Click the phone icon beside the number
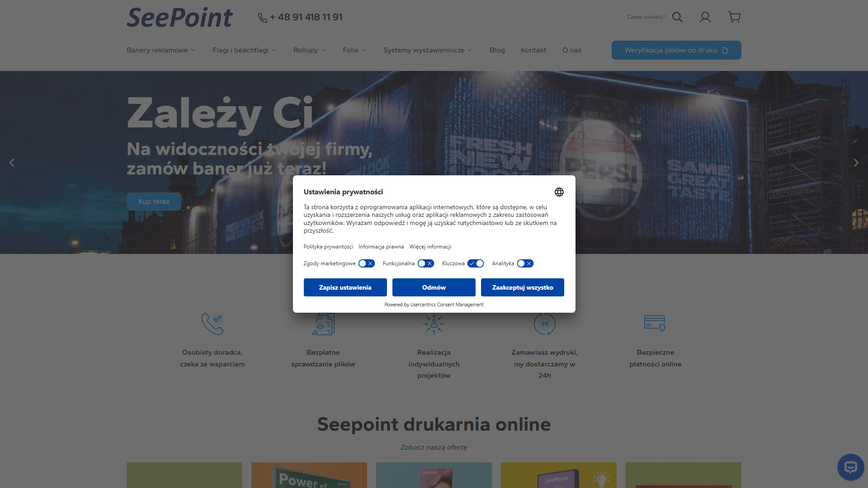The width and height of the screenshot is (868, 488). point(263,18)
